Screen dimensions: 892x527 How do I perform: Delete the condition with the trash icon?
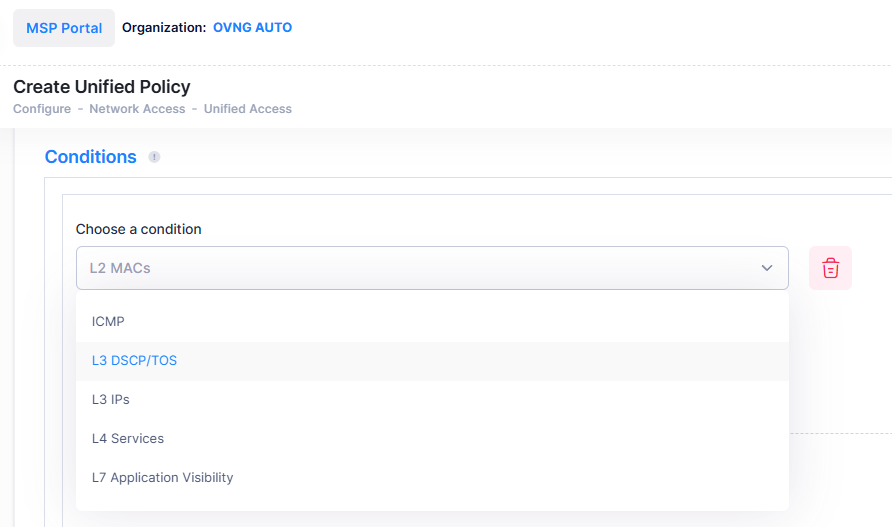pos(830,268)
